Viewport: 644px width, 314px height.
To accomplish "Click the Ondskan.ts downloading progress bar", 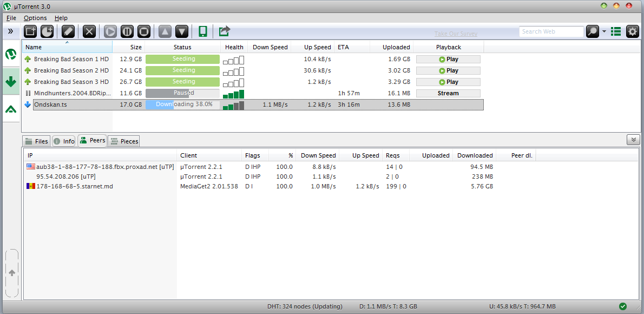I will 183,104.
